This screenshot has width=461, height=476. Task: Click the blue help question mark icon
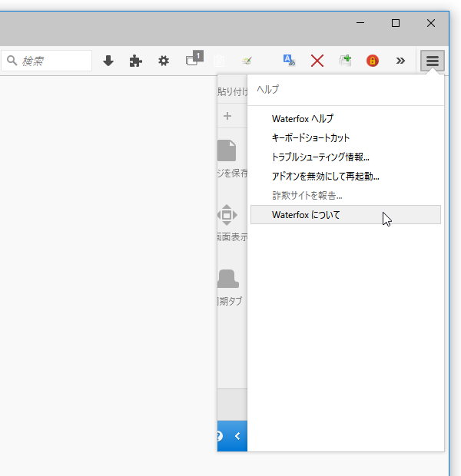click(220, 436)
